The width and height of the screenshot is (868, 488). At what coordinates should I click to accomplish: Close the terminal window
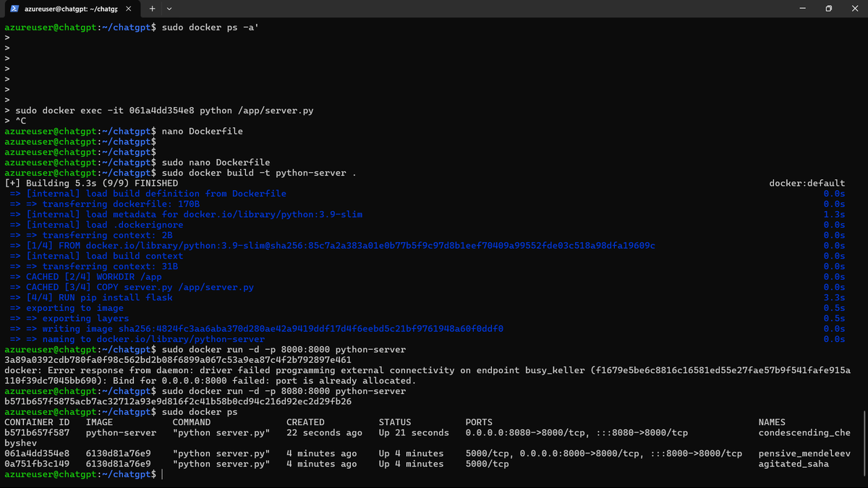click(854, 9)
